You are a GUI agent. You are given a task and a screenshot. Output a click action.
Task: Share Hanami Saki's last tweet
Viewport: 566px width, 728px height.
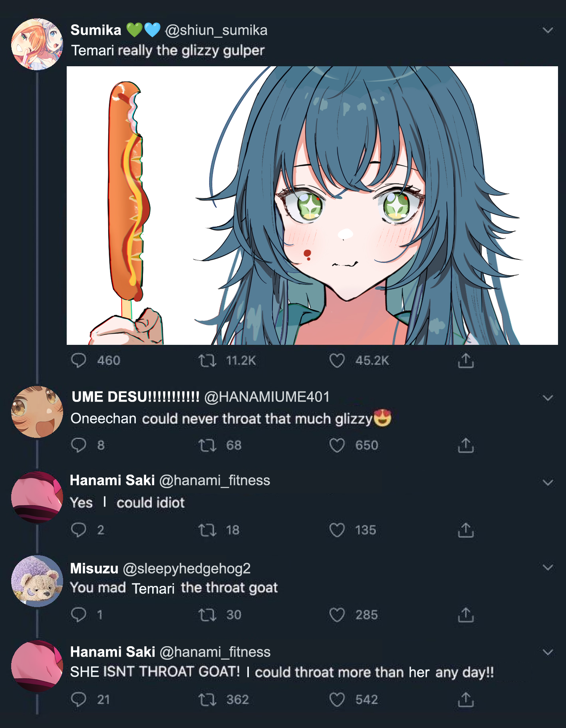466,699
